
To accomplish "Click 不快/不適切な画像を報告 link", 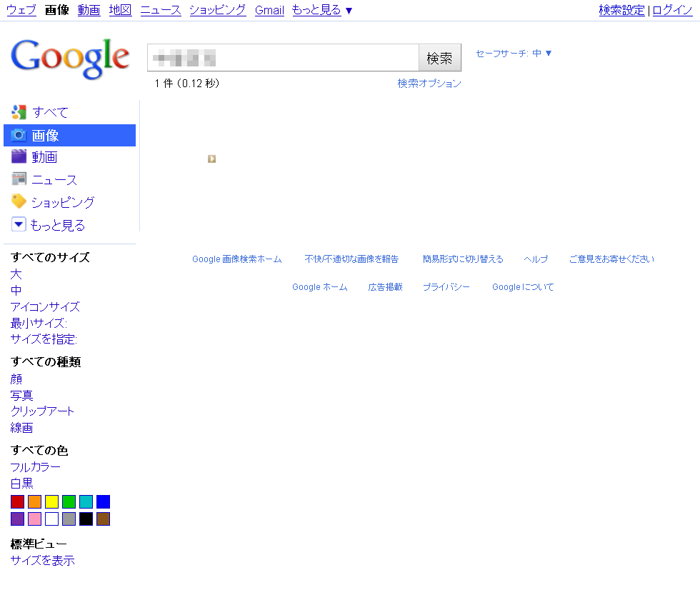I will [351, 259].
